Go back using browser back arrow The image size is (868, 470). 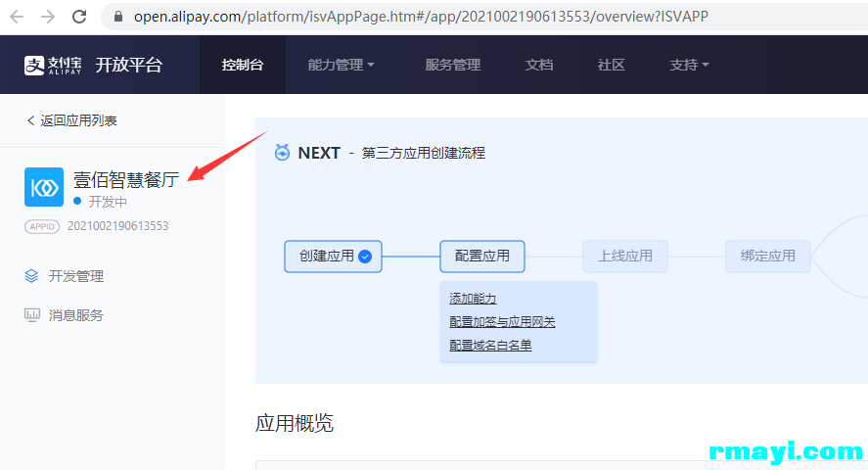(x=18, y=17)
